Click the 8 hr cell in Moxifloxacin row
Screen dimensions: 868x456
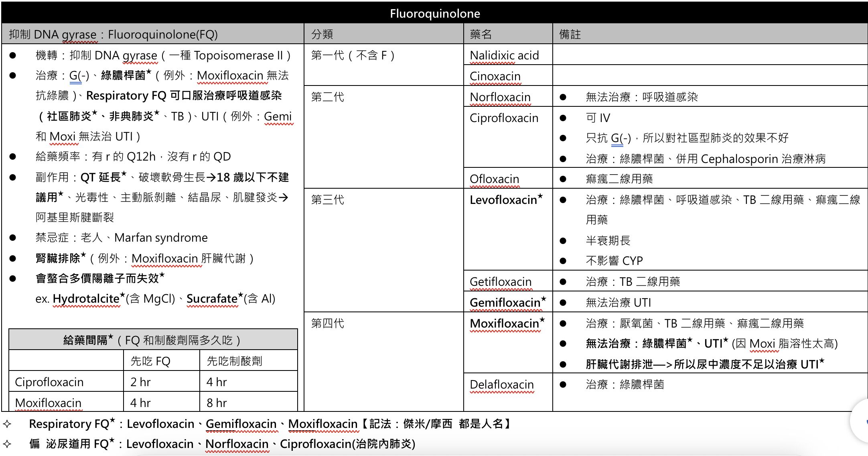coord(217,403)
